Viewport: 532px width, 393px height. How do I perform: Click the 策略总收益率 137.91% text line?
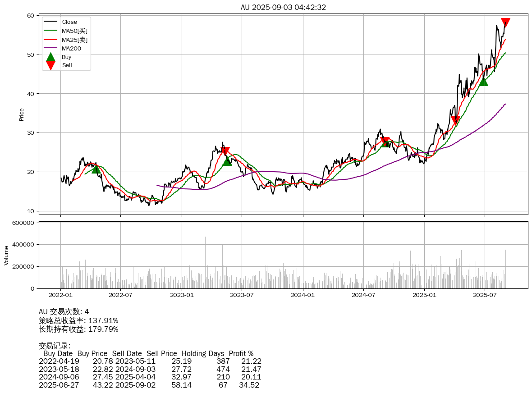(x=78, y=320)
